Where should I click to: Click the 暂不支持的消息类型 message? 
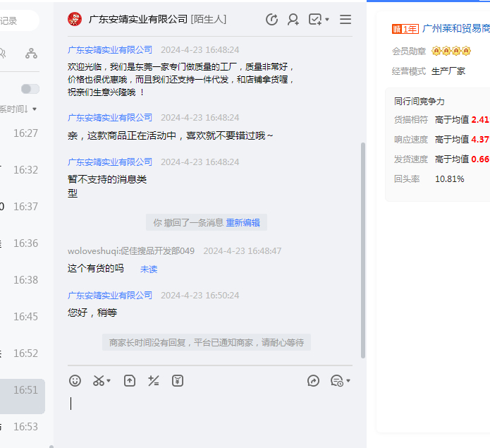(x=107, y=186)
